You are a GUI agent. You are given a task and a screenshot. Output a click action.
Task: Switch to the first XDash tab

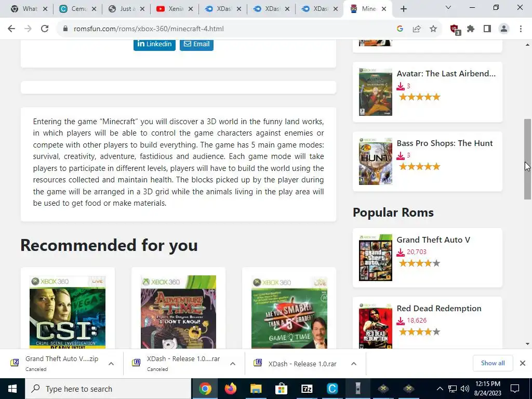click(223, 9)
